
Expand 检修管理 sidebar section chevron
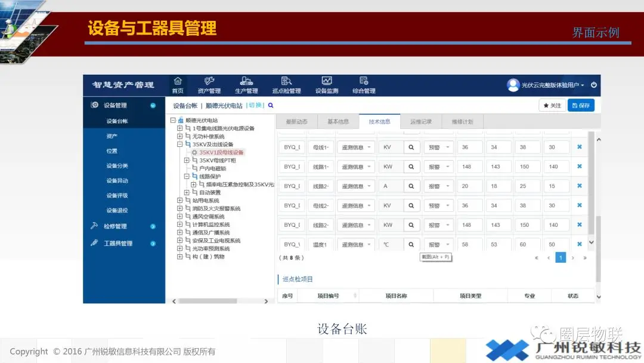point(153,226)
